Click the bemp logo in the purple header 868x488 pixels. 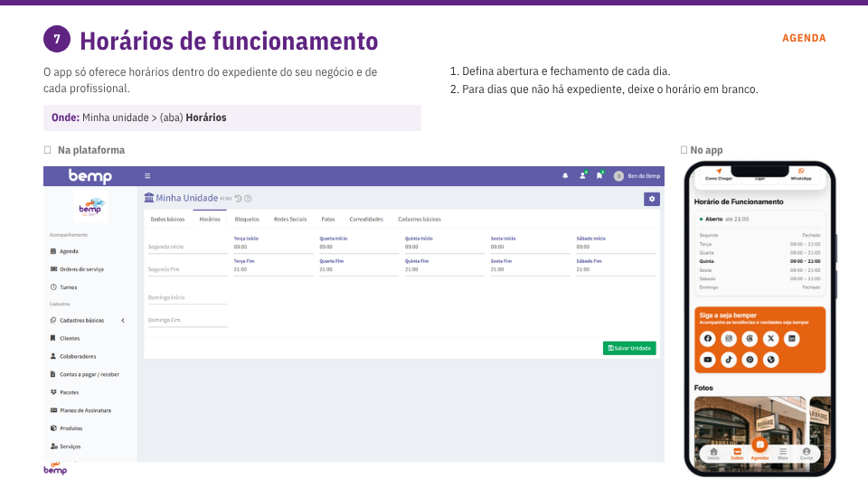pos(90,176)
